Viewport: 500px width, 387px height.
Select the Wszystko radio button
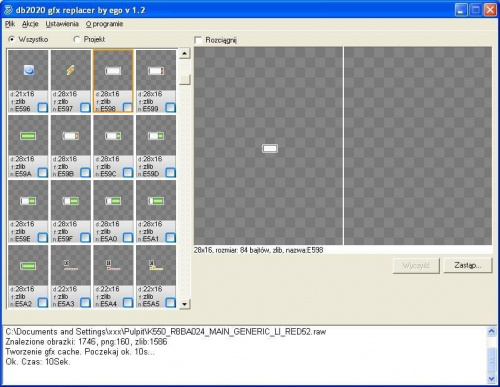(x=12, y=39)
